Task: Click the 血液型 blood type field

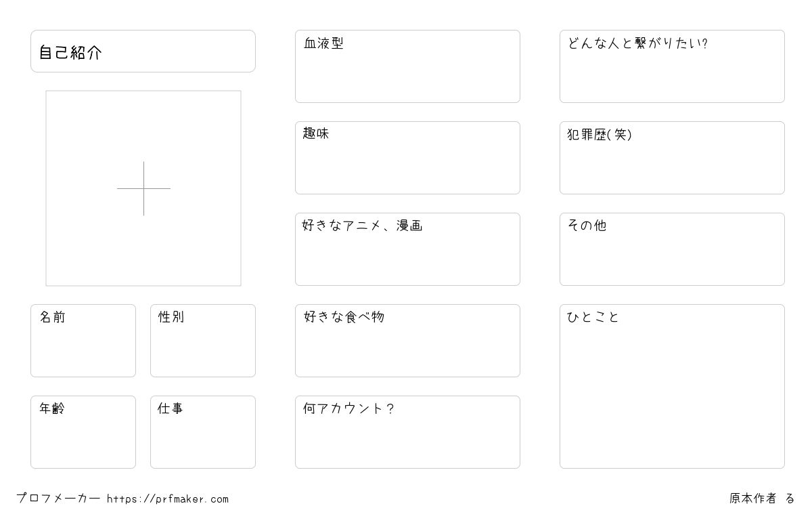Action: coord(407,66)
